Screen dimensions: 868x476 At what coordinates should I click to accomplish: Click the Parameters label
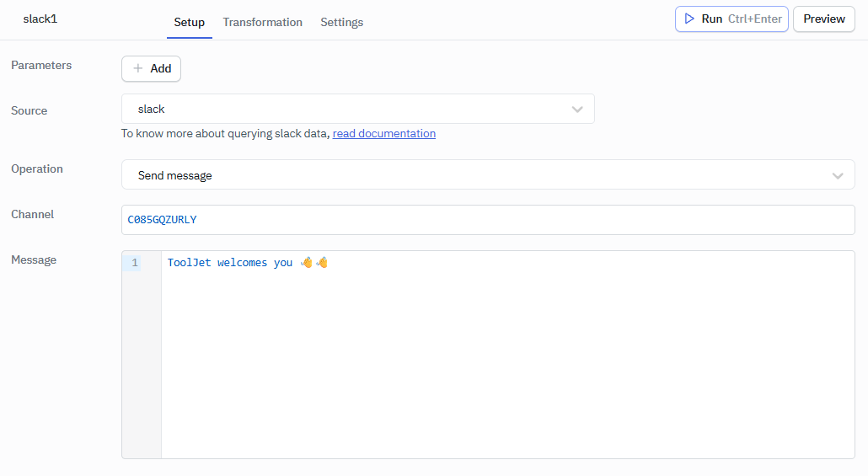tap(41, 65)
